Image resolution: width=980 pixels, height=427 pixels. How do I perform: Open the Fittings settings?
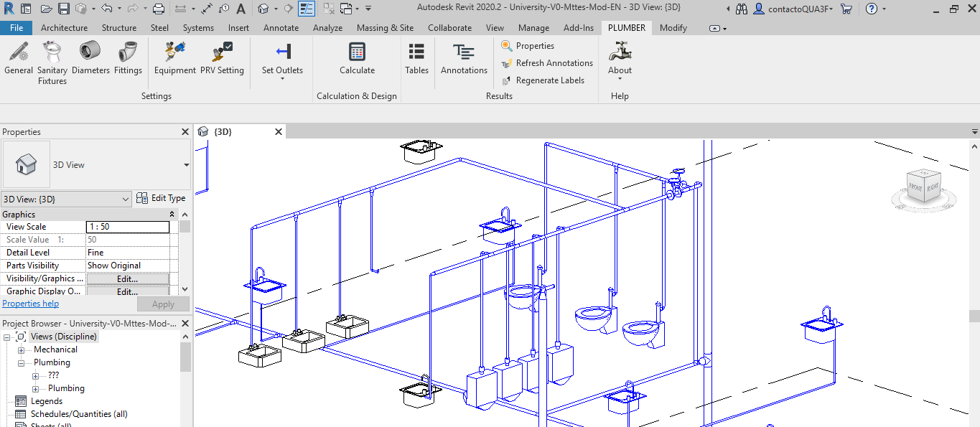tap(128, 58)
